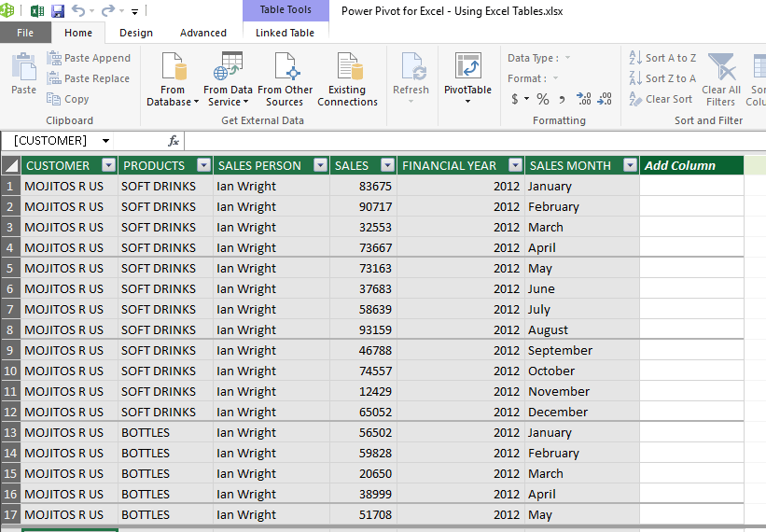This screenshot has height=532, width=766.
Task: Open Existing Connections
Action: pyautogui.click(x=347, y=79)
